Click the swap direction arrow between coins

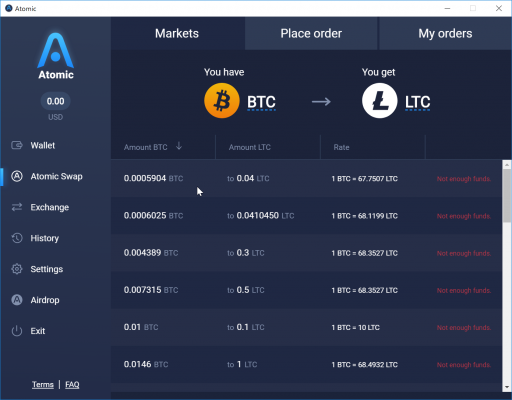click(x=321, y=101)
